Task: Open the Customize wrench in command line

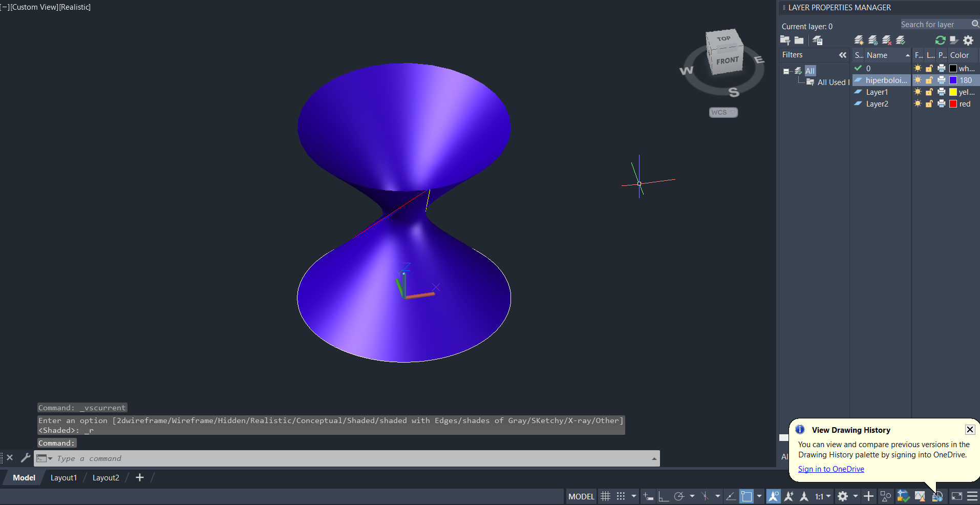Action: pyautogui.click(x=25, y=457)
